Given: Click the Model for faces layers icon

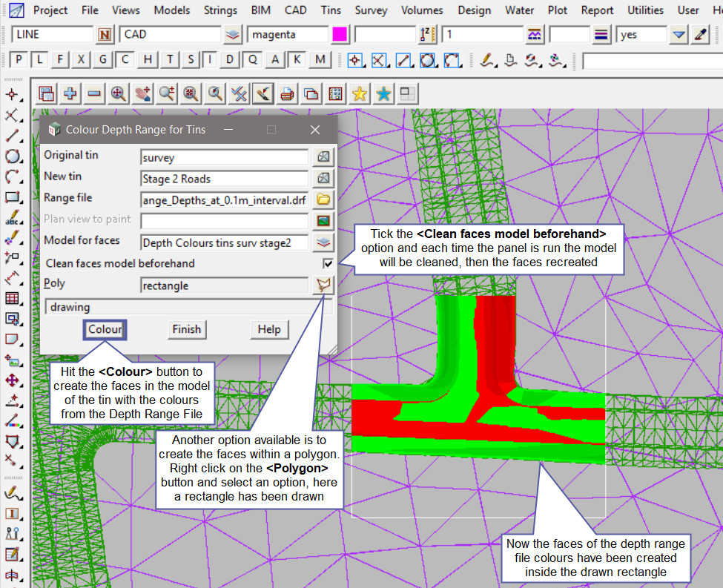Looking at the screenshot, I should [323, 242].
